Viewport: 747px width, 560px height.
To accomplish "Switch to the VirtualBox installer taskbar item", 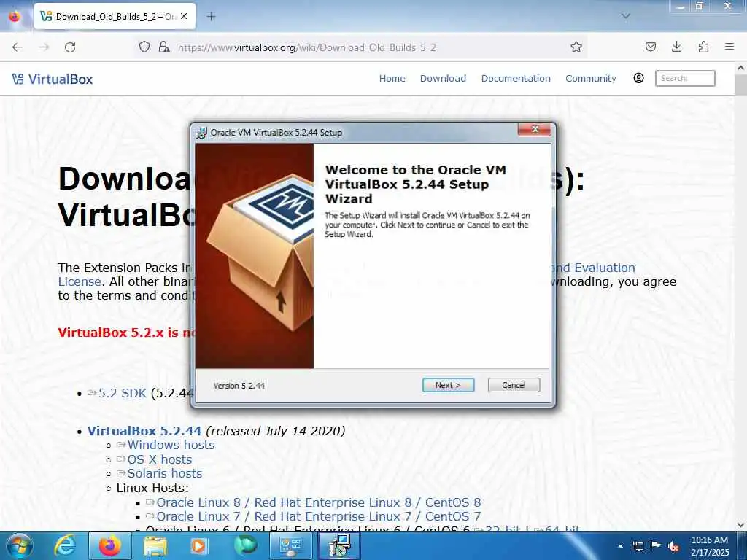I will 339,545.
